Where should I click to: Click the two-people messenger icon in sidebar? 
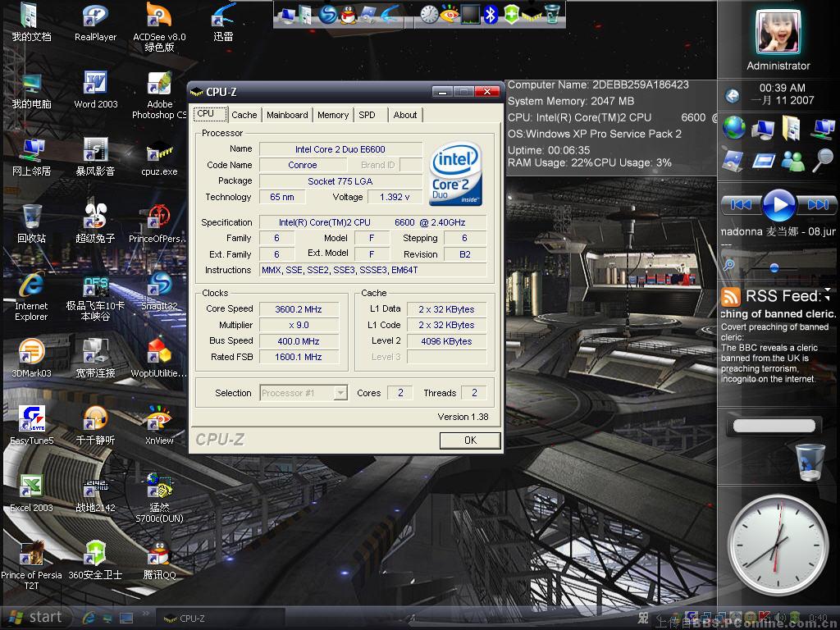(792, 161)
